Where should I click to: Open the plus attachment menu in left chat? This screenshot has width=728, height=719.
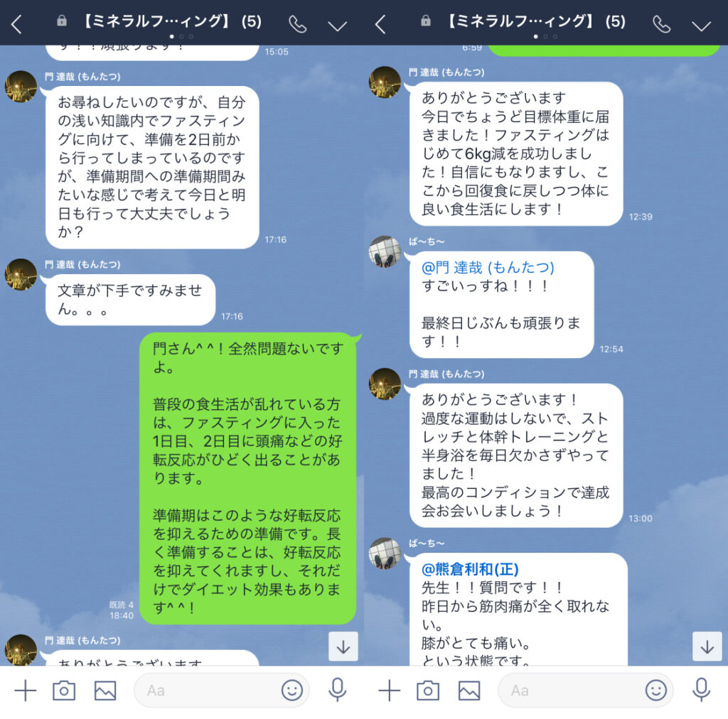pos(26,691)
